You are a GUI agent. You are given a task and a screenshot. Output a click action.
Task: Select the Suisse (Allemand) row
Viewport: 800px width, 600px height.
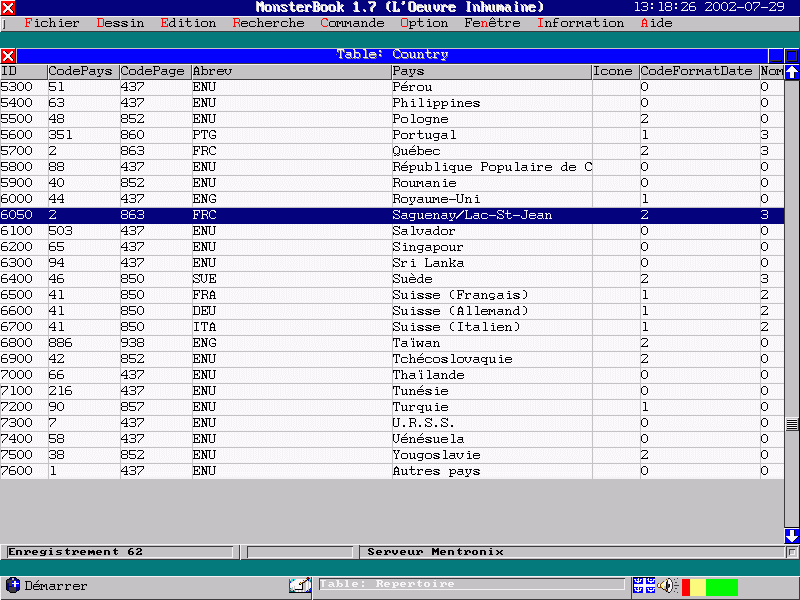point(460,311)
